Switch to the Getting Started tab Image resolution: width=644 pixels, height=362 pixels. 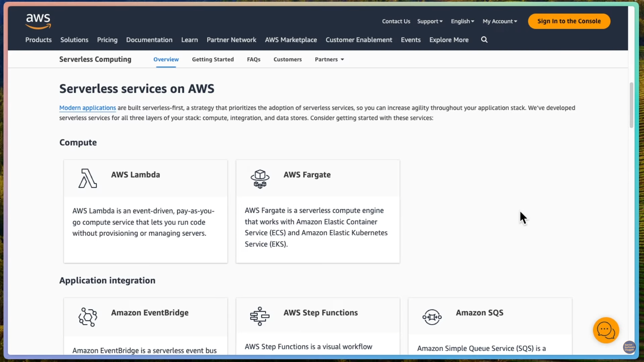point(213,59)
